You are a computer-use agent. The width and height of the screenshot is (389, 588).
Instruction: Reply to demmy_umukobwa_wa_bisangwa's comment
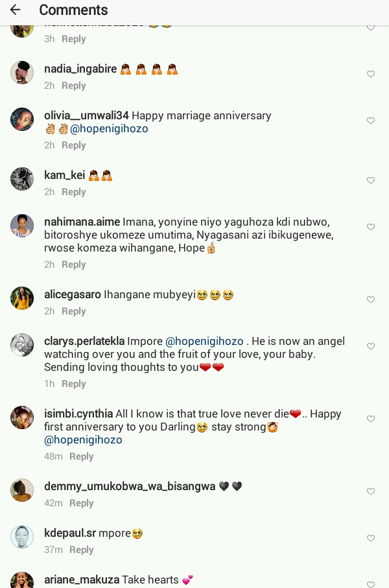(x=81, y=503)
